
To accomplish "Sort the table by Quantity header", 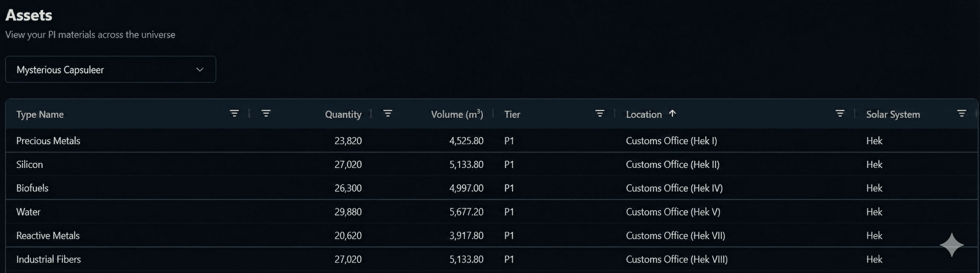I will (342, 114).
